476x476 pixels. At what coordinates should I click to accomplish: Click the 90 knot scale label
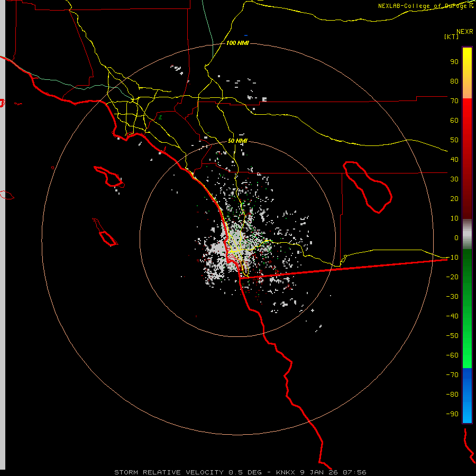(454, 62)
